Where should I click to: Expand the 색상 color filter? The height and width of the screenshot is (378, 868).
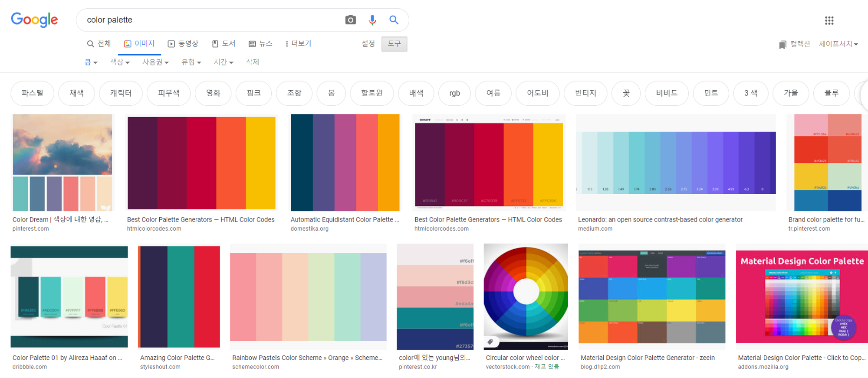(120, 62)
